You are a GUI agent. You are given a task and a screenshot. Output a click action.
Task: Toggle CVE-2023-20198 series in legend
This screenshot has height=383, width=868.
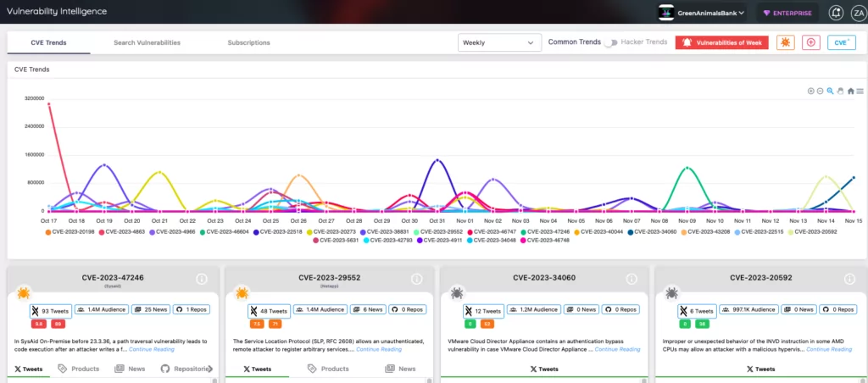(x=70, y=232)
